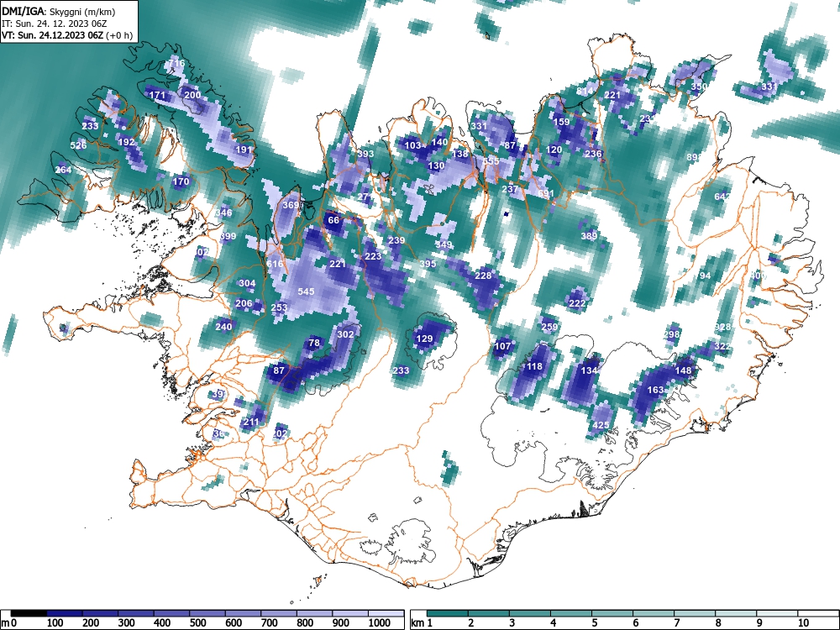The width and height of the screenshot is (840, 630).
Task: Click the visibility value 211 on the map
Action: 251,423
